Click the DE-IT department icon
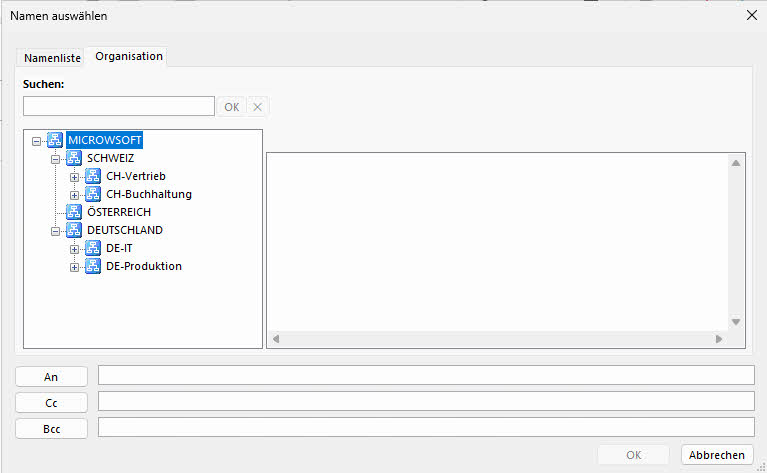 tap(93, 248)
